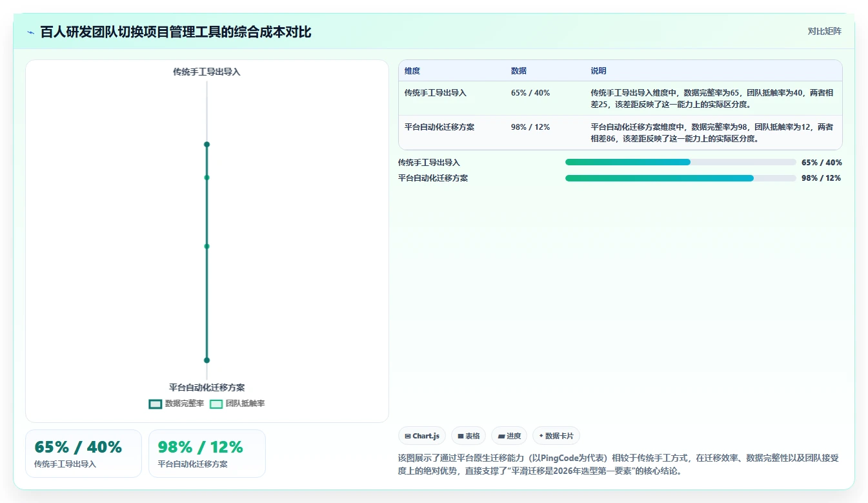Click 平台自动化迁移方案 table row cell
This screenshot has width=868, height=503.
439,127
